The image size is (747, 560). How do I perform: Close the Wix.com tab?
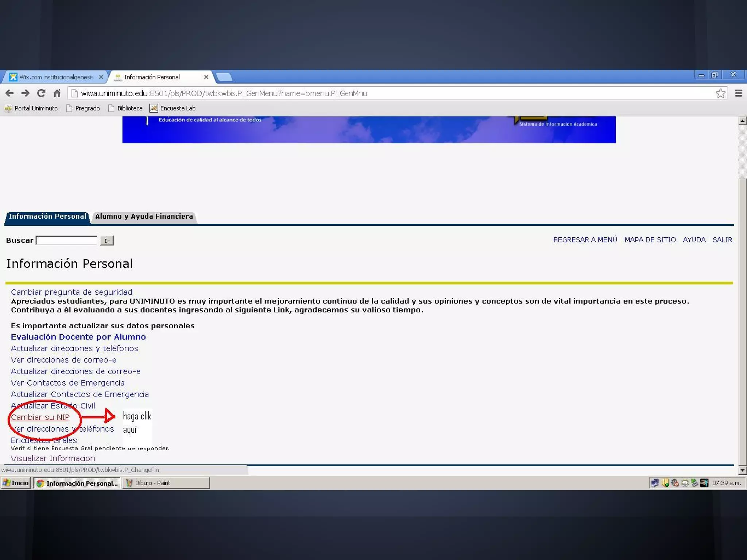101,77
